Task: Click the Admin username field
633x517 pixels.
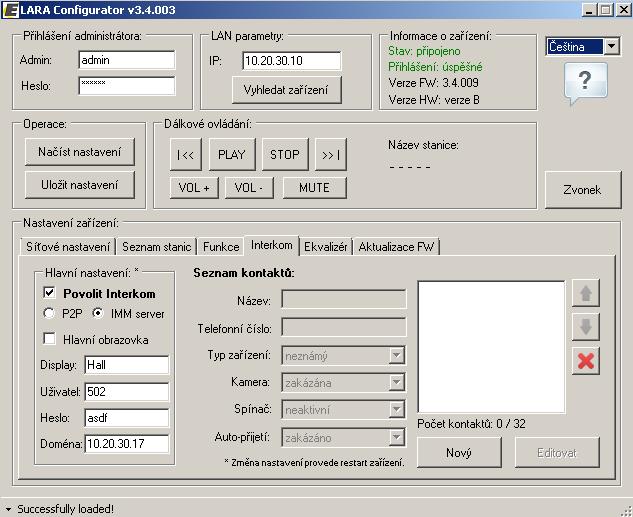Action: tap(127, 60)
